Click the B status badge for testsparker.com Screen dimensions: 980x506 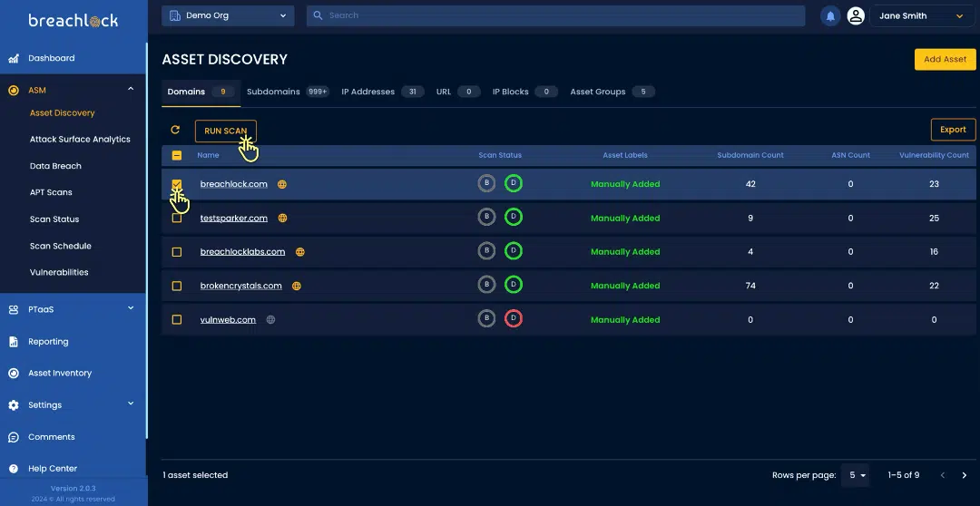coord(486,217)
